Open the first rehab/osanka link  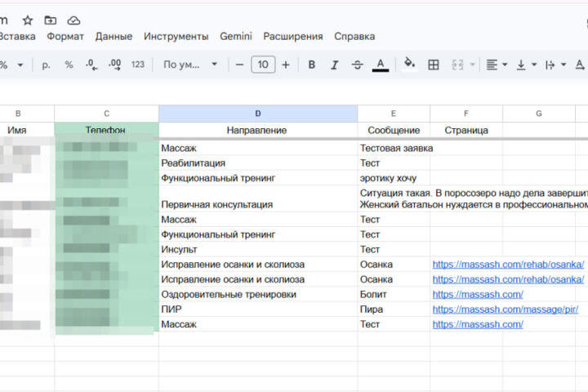[x=508, y=265]
